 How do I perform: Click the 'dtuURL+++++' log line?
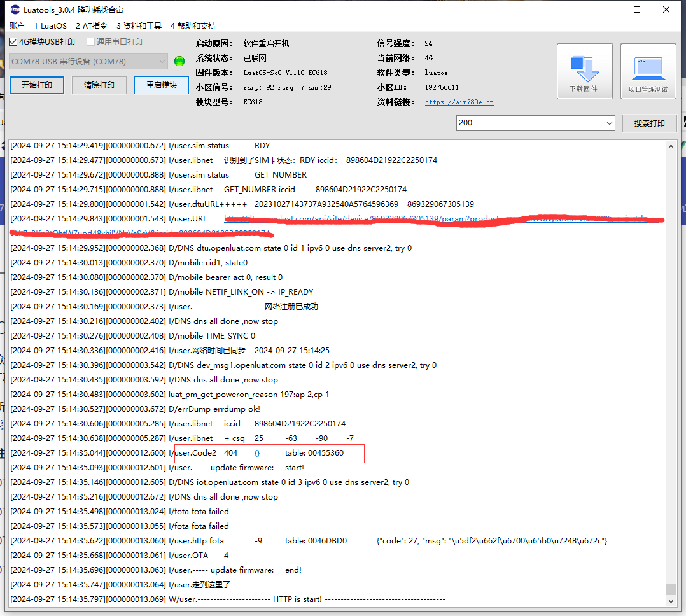tap(242, 204)
